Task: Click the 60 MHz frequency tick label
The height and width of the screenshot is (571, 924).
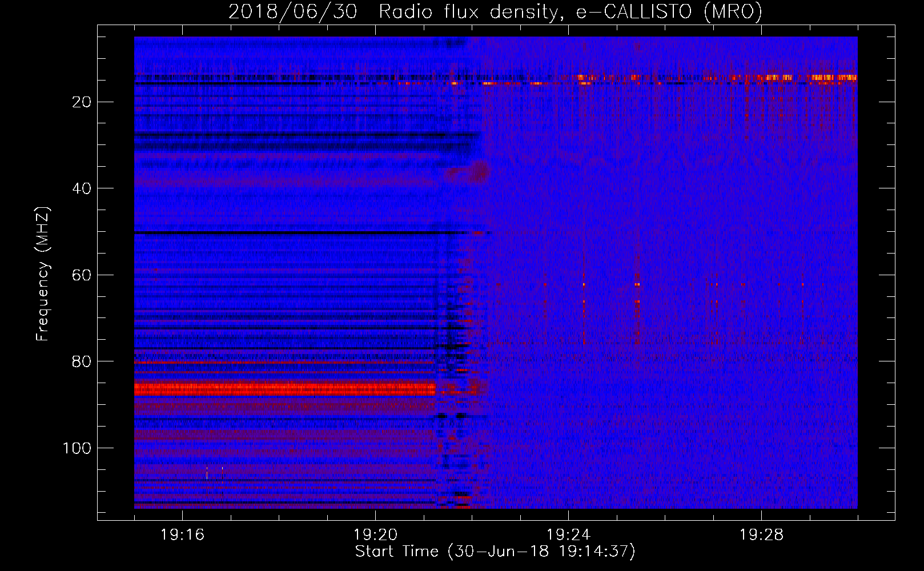Action: pyautogui.click(x=82, y=275)
